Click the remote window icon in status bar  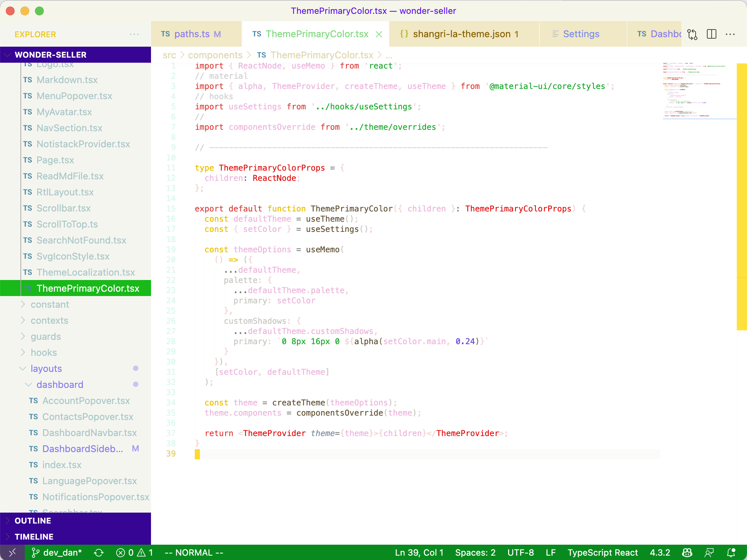(x=12, y=553)
